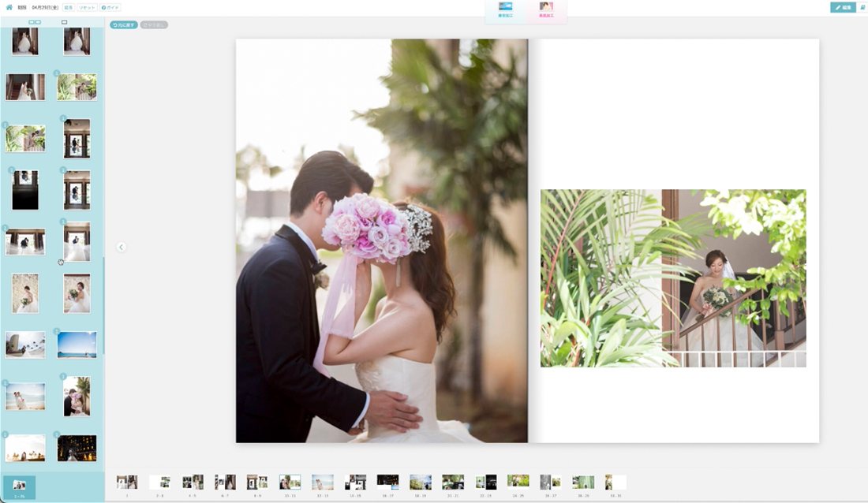The height and width of the screenshot is (503, 868).
Task: Click the icon right of the edit button
Action: click(862, 7)
